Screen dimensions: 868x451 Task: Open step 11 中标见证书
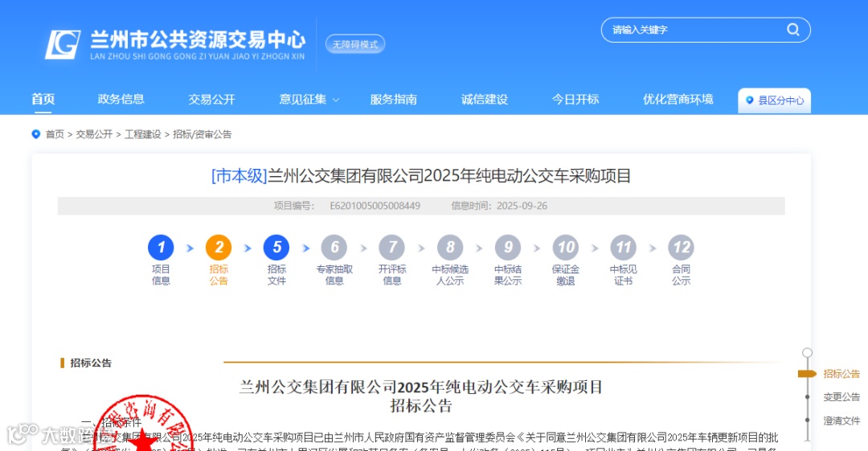click(x=624, y=260)
